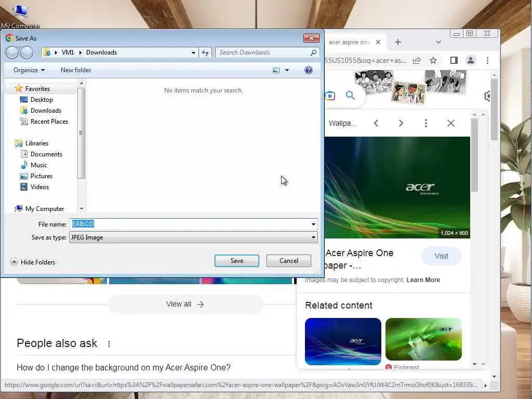Select Recent Places in the navigation pane

(x=49, y=122)
